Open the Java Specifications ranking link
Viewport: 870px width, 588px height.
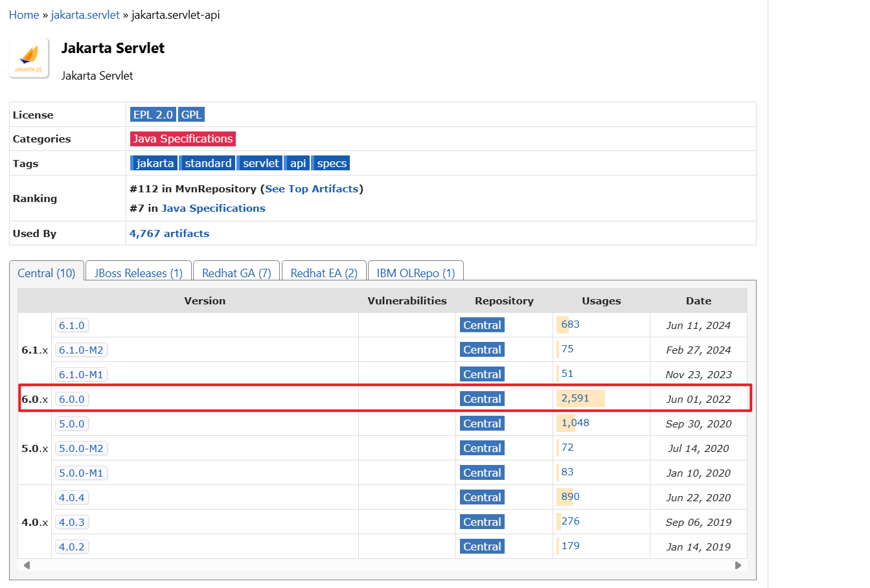coord(213,209)
